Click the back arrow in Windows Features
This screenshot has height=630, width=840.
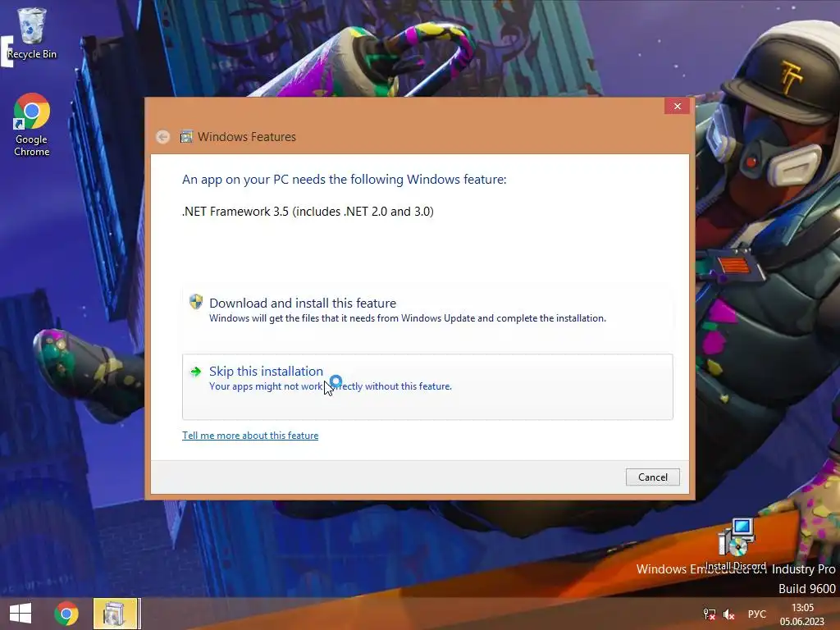click(163, 137)
